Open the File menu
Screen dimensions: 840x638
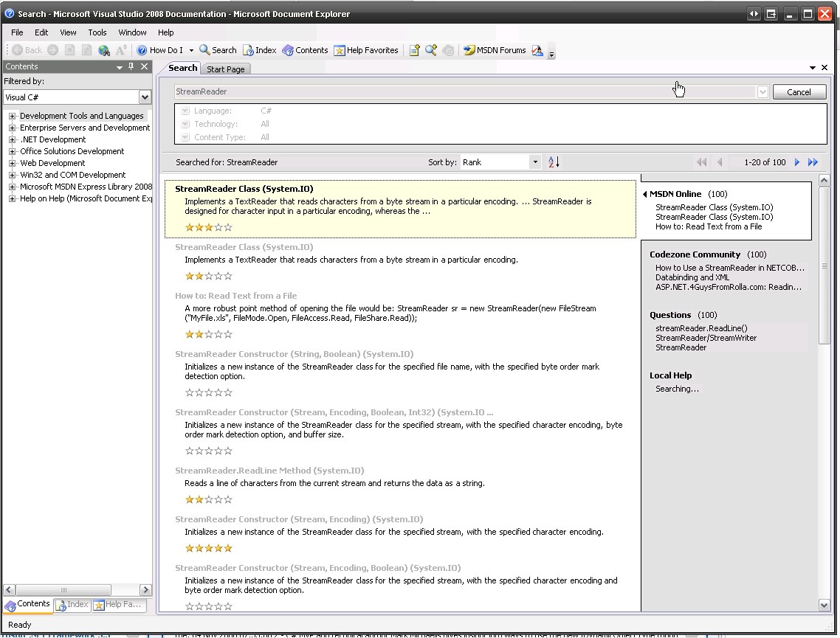[17, 32]
